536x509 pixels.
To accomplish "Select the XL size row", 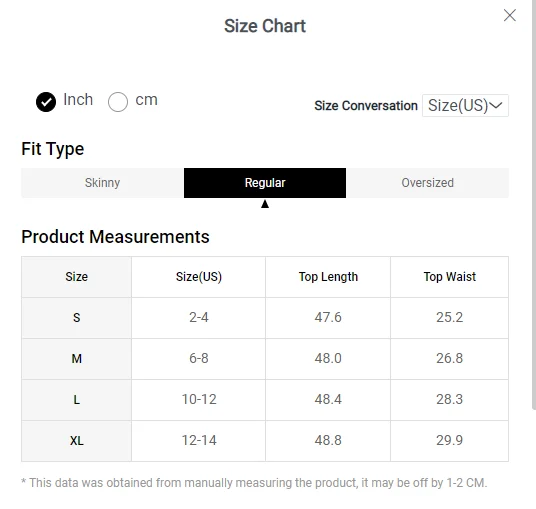I will (265, 441).
